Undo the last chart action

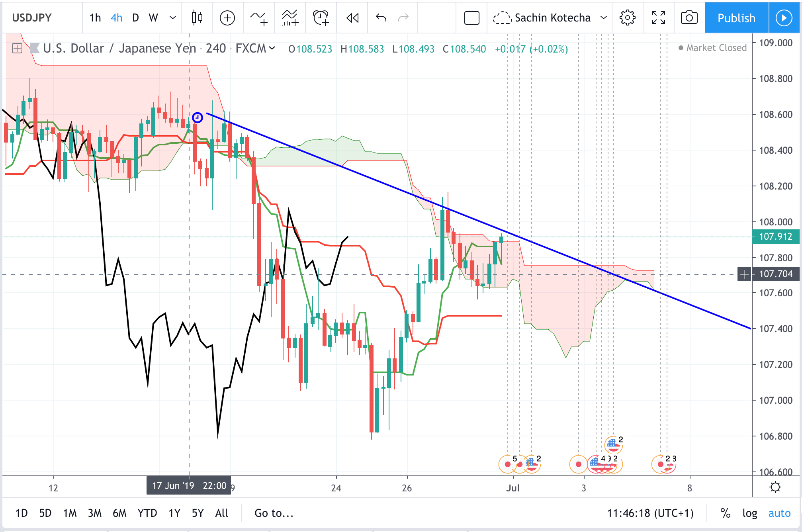coord(381,18)
